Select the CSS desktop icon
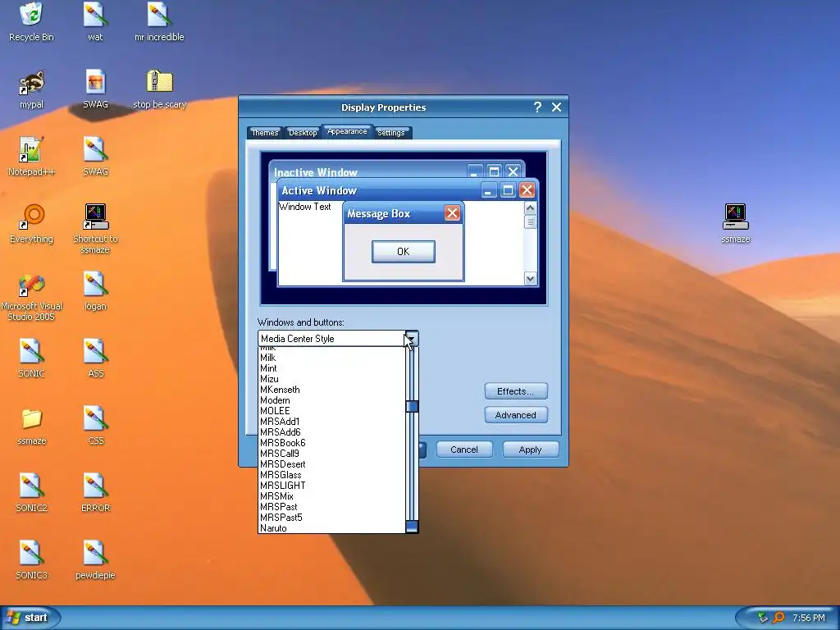The width and height of the screenshot is (840, 630). (95, 426)
